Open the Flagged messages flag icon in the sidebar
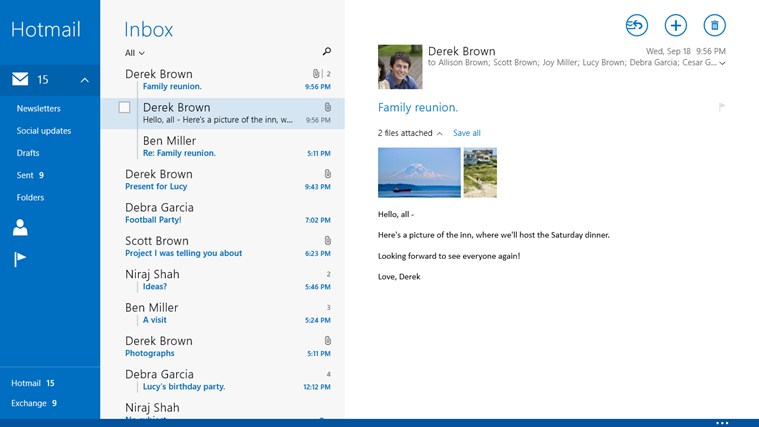This screenshot has width=759, height=427. (x=20, y=259)
